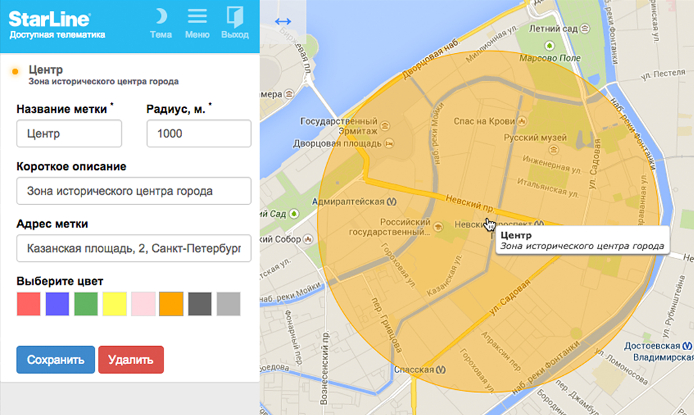
Task: Click the Невский проспект metro station icon
Action: pyautogui.click(x=541, y=223)
